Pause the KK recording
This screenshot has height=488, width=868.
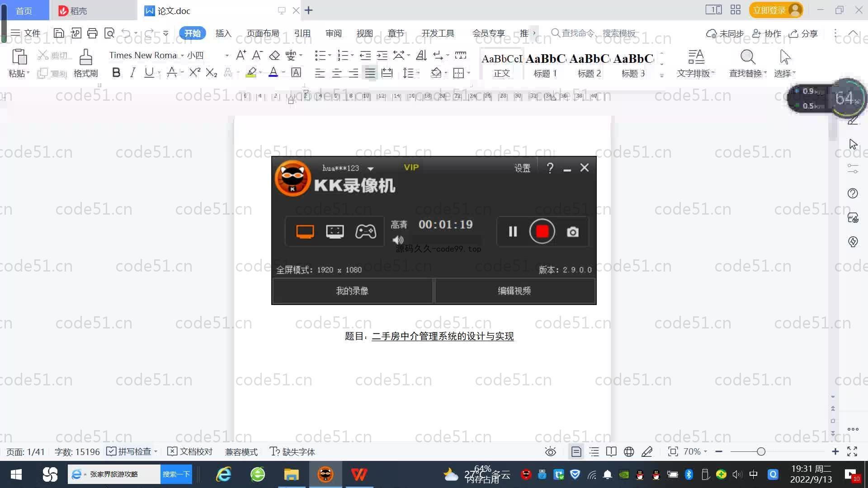pos(513,232)
